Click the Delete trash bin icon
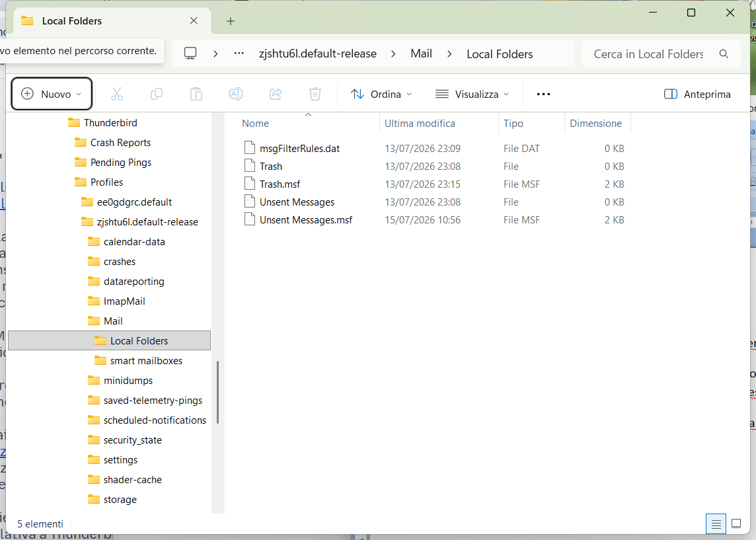This screenshot has width=756, height=540. pos(315,94)
